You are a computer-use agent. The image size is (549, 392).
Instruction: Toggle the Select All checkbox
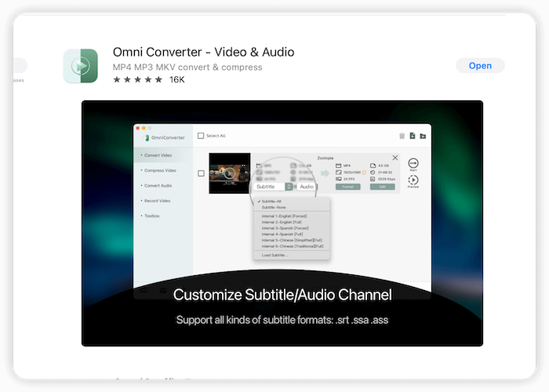coord(201,136)
